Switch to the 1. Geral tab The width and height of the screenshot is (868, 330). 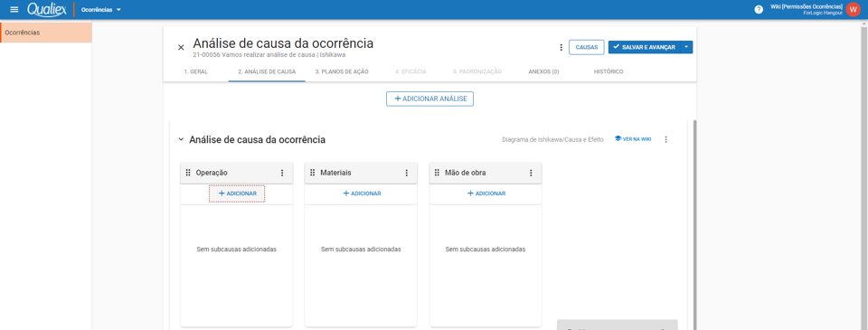(x=196, y=72)
